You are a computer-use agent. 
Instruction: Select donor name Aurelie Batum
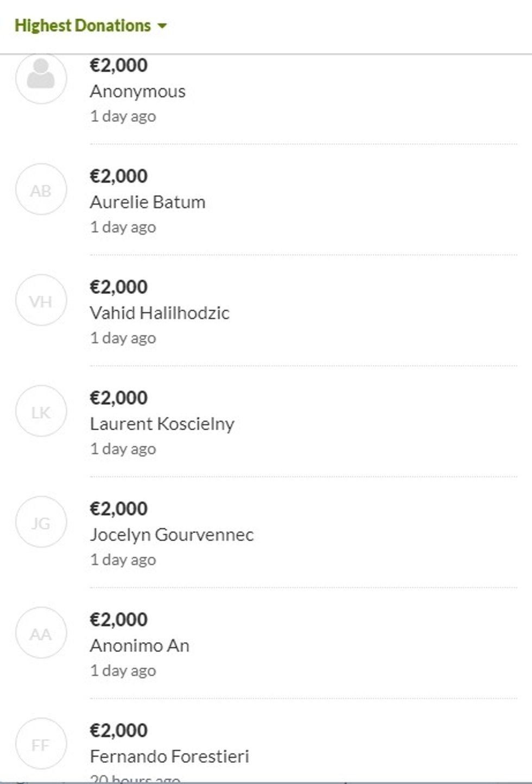(x=148, y=202)
